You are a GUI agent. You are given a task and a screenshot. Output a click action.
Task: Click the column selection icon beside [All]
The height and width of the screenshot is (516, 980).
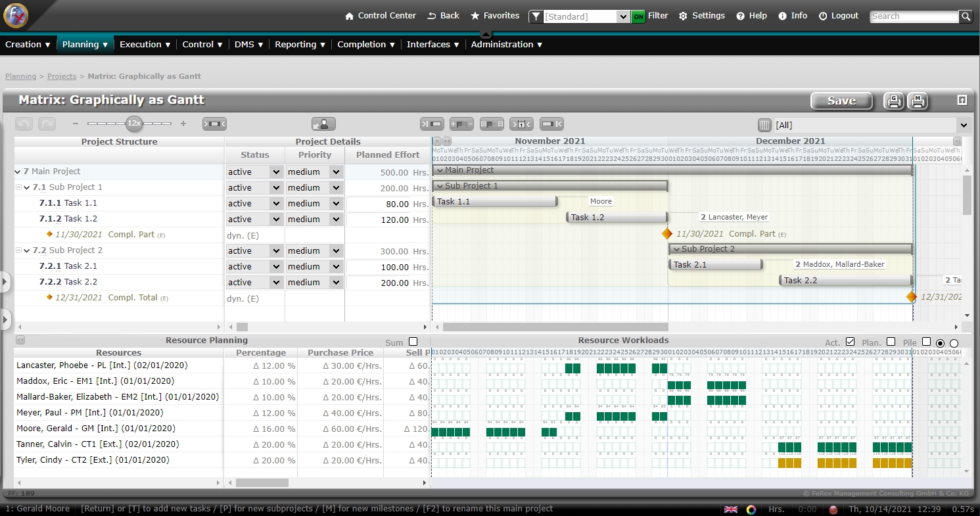click(764, 125)
